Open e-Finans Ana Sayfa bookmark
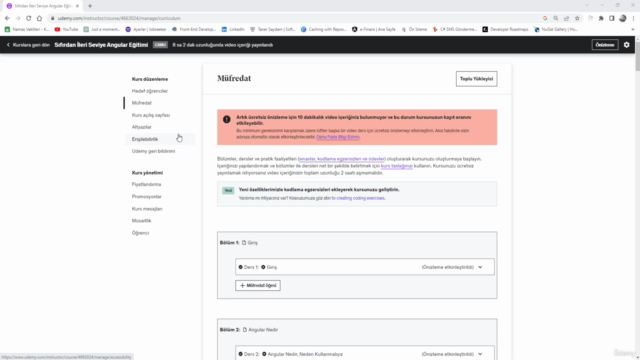Viewport: 640px width, 360px height. tap(373, 29)
